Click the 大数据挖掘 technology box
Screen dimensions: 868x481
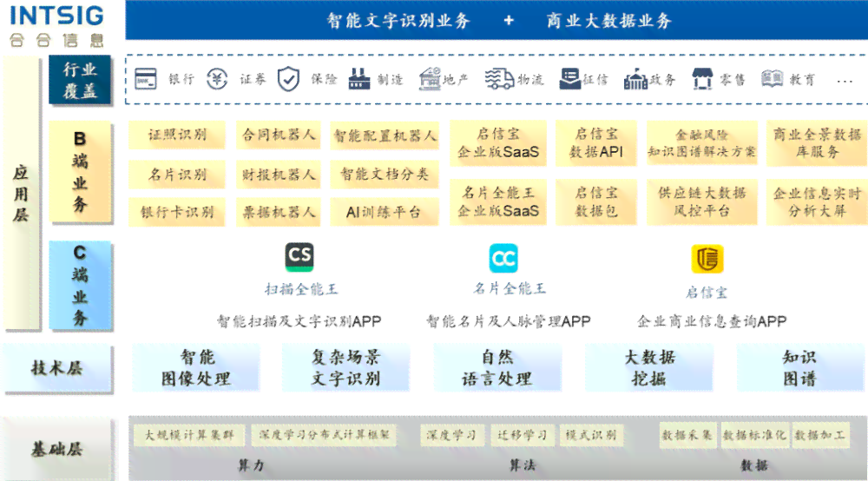(x=648, y=368)
